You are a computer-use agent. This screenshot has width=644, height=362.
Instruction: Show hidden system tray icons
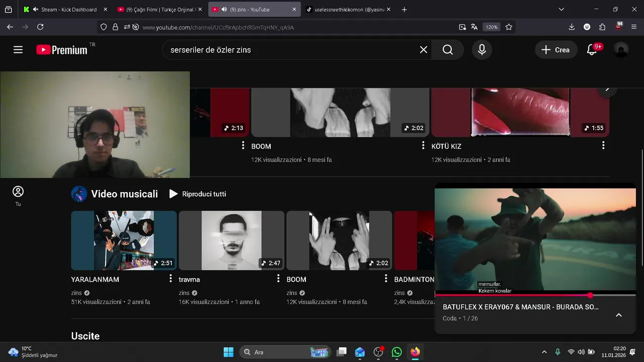(x=544, y=352)
